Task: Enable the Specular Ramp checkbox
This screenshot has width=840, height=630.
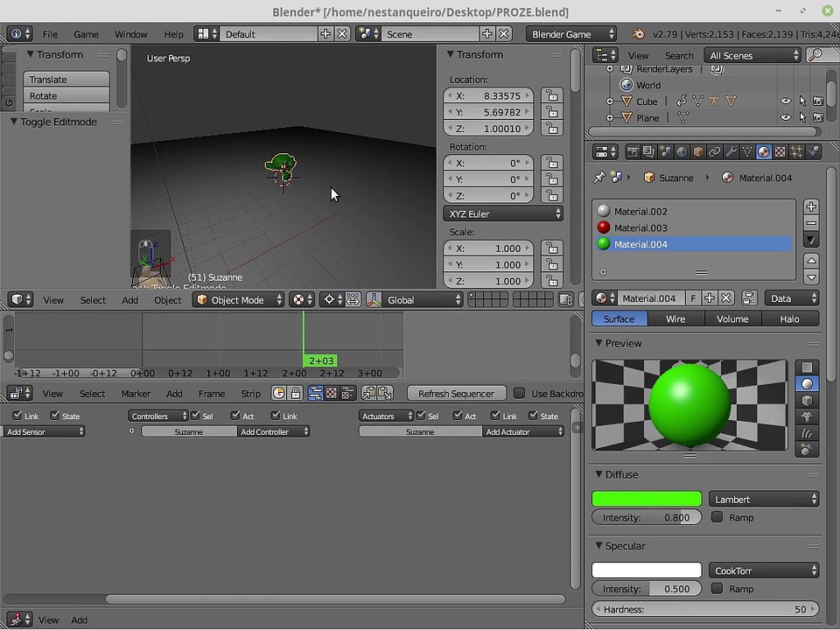Action: [717, 588]
